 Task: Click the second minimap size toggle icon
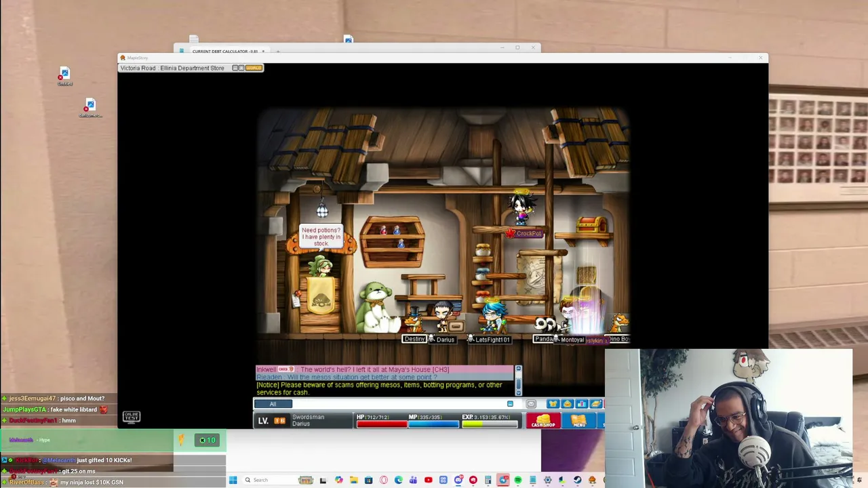pos(241,68)
